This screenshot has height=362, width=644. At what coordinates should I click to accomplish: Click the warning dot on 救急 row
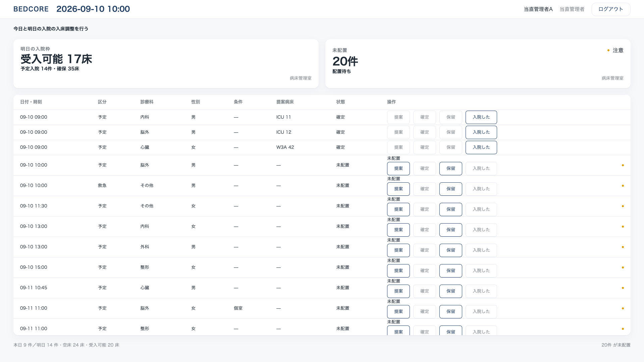(623, 186)
